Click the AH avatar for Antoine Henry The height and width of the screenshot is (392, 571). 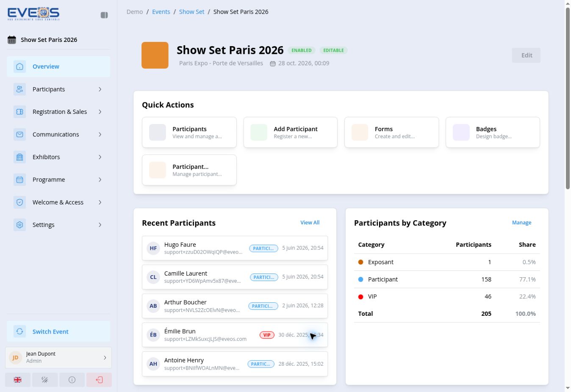pos(153,364)
